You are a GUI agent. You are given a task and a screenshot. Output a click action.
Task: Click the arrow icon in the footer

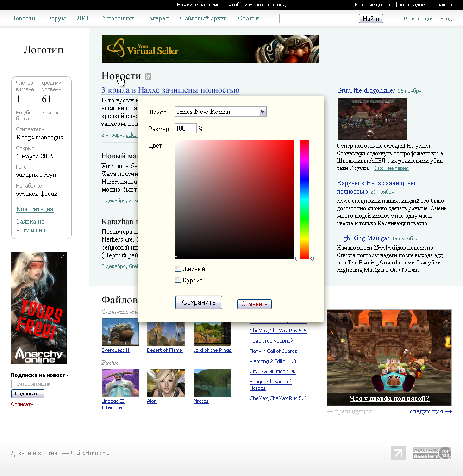click(x=398, y=453)
